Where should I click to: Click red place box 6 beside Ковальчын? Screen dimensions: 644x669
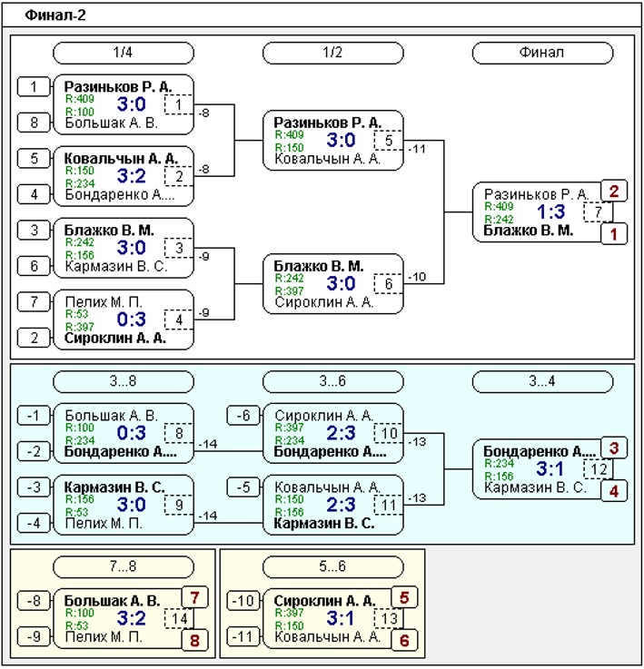point(404,641)
